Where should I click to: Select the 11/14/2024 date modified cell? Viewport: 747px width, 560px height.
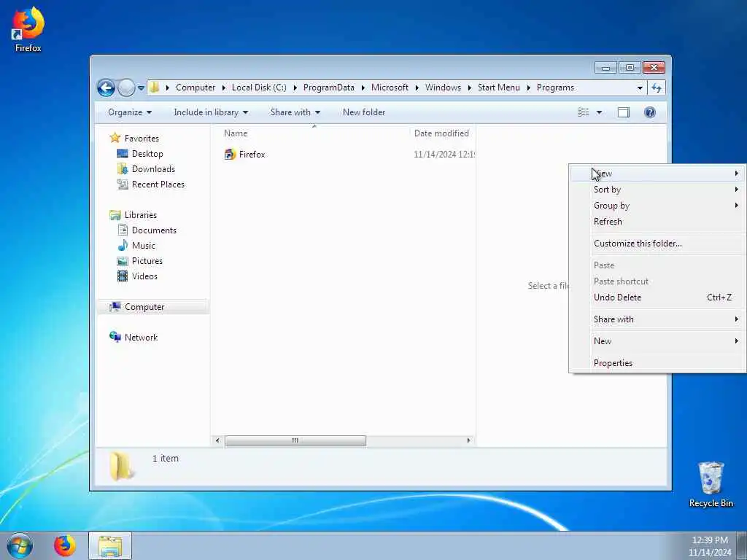coord(444,155)
